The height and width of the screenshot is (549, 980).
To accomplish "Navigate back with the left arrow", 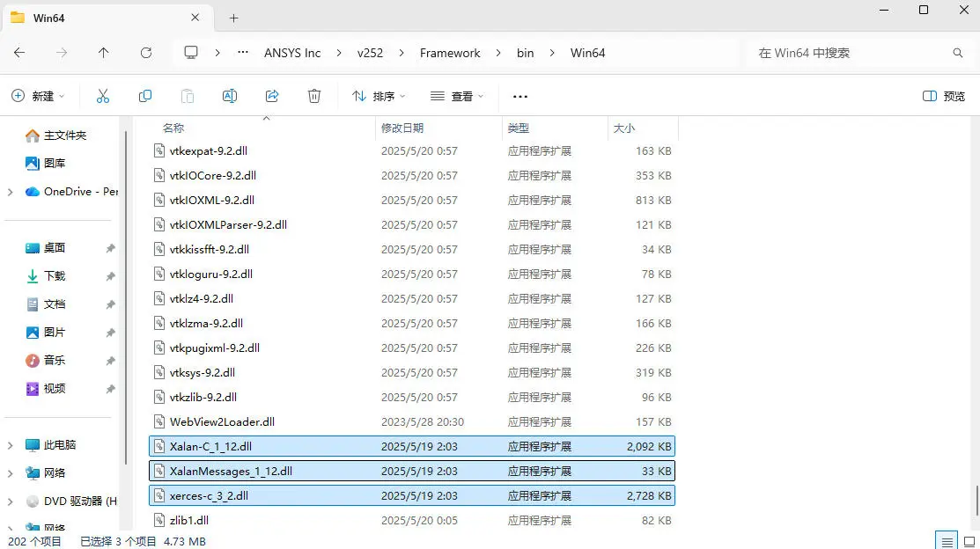I will pyautogui.click(x=19, y=53).
